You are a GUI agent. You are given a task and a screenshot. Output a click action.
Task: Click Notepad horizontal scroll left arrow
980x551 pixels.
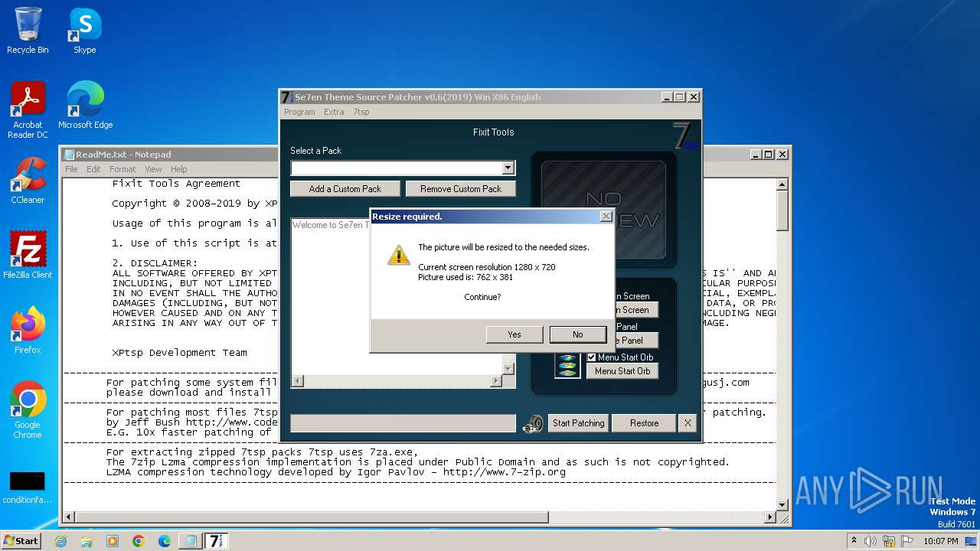click(68, 518)
